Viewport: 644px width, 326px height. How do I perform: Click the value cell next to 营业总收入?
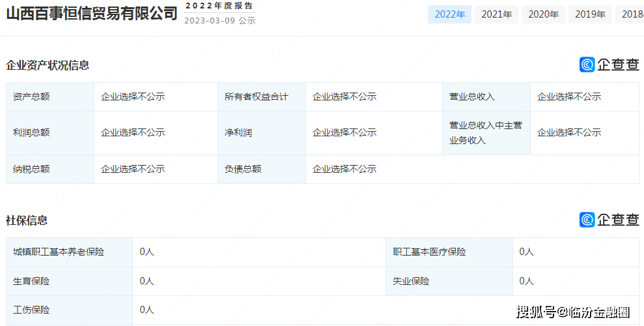(585, 96)
